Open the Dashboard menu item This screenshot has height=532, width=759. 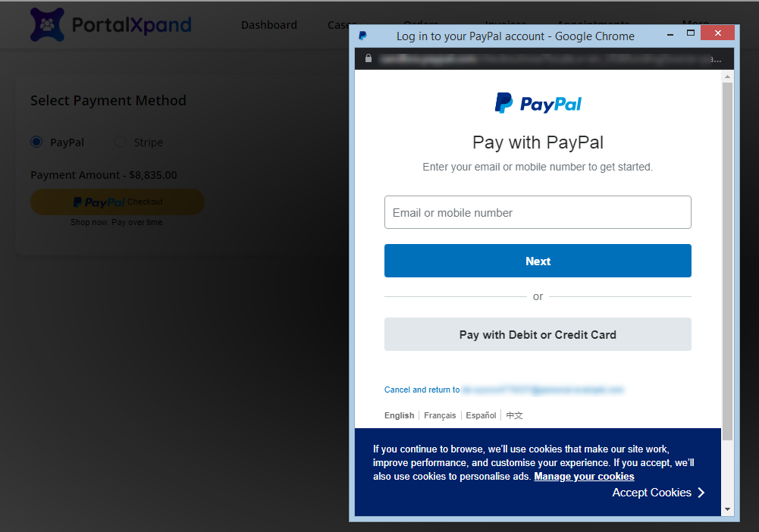pyautogui.click(x=269, y=25)
